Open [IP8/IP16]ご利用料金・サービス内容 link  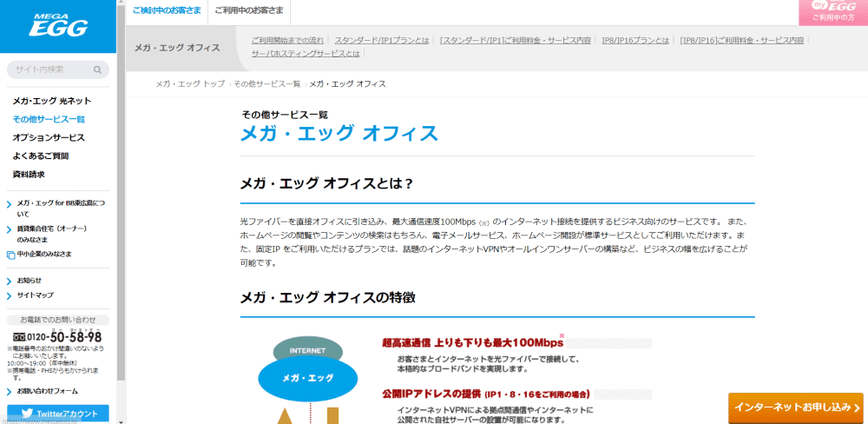click(x=742, y=41)
